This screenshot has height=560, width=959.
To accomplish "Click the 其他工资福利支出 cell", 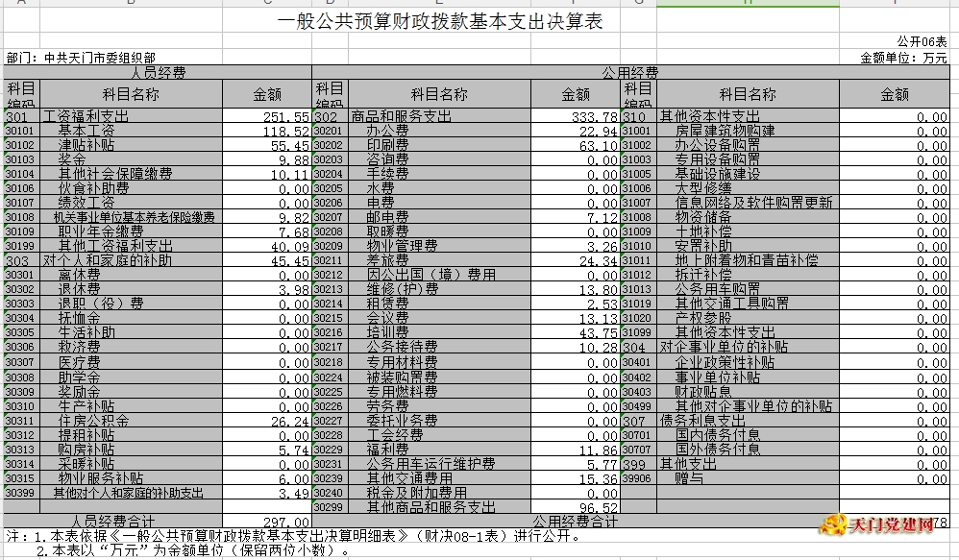I will pos(132,246).
